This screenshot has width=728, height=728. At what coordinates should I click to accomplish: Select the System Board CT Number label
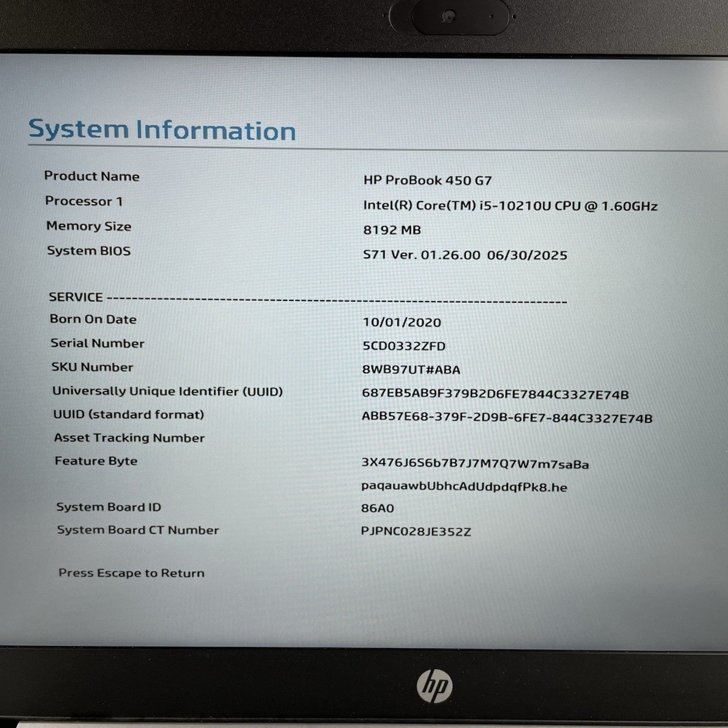(x=137, y=530)
